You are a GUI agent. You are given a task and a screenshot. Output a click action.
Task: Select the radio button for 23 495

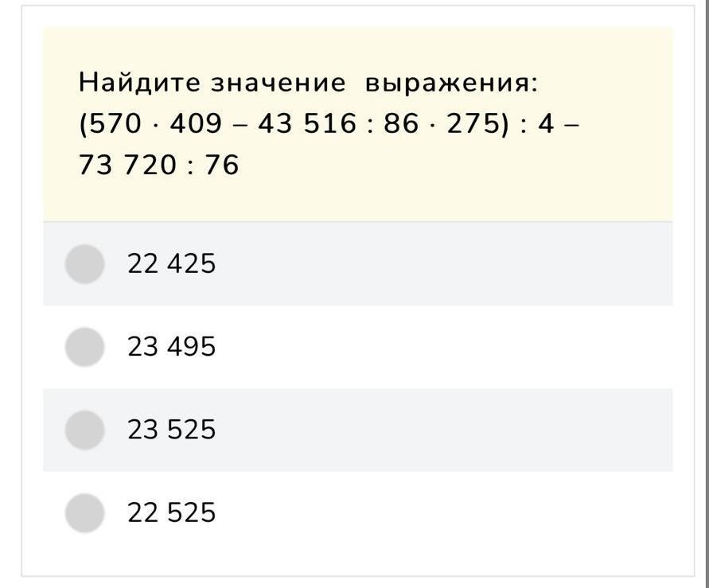click(x=84, y=347)
